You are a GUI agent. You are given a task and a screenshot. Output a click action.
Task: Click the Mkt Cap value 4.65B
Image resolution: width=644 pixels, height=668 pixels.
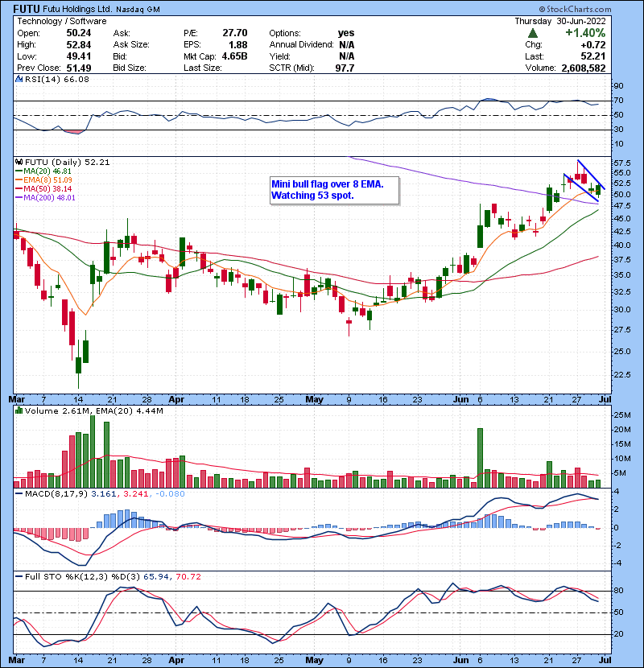(234, 56)
